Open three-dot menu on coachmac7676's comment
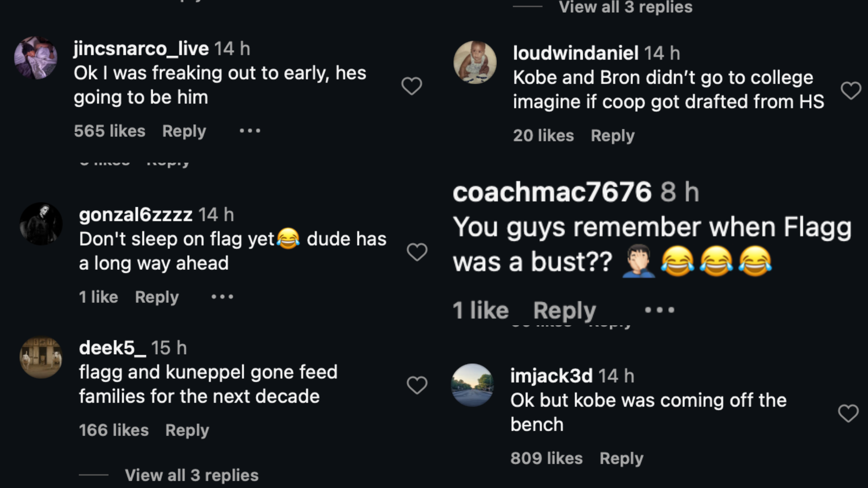The image size is (868, 488). click(x=660, y=310)
